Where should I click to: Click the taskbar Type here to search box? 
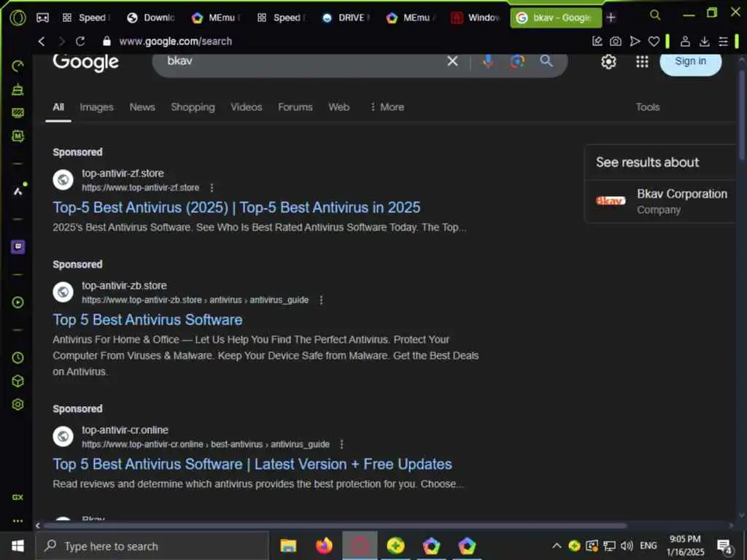[152, 545]
